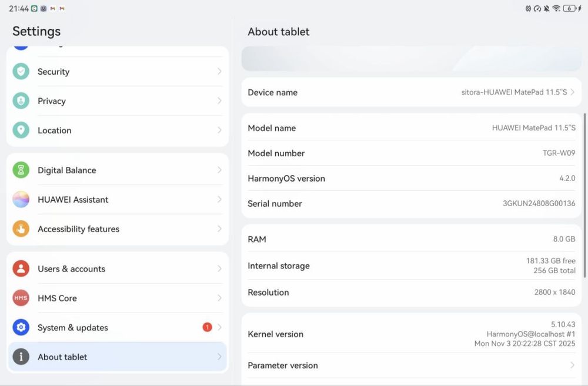Click the chevron beside Security

(219, 72)
